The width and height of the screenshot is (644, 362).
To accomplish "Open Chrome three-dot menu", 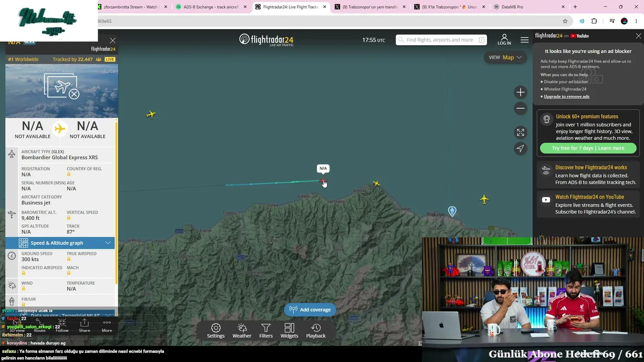I will 637,21.
